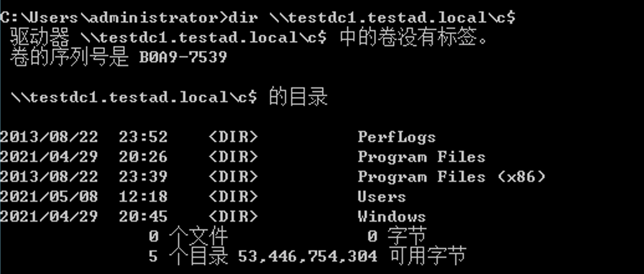Click the 2013/08/22 date of PerfLogs
Screen dimensions: 644x274
[x=49, y=137]
